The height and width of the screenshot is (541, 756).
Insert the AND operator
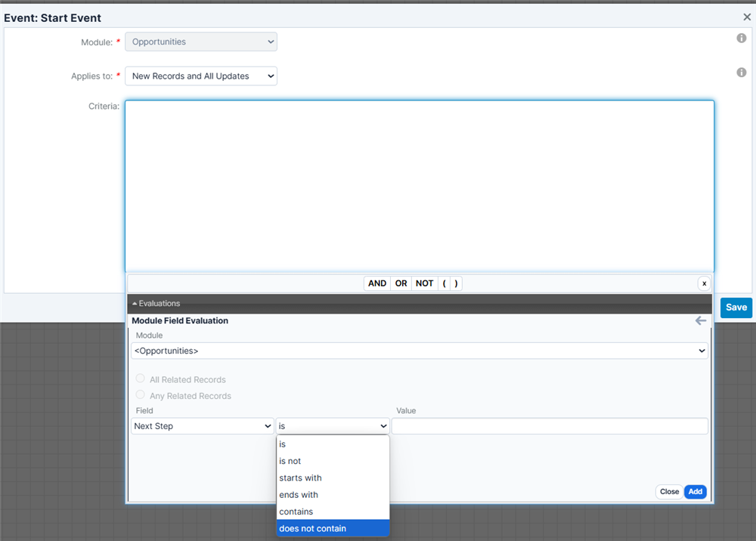(x=377, y=283)
